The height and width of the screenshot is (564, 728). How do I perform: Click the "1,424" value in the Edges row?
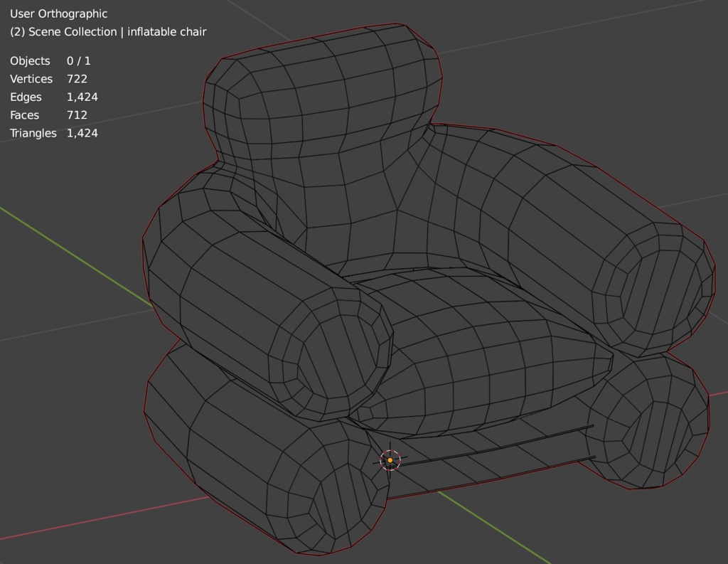point(82,97)
